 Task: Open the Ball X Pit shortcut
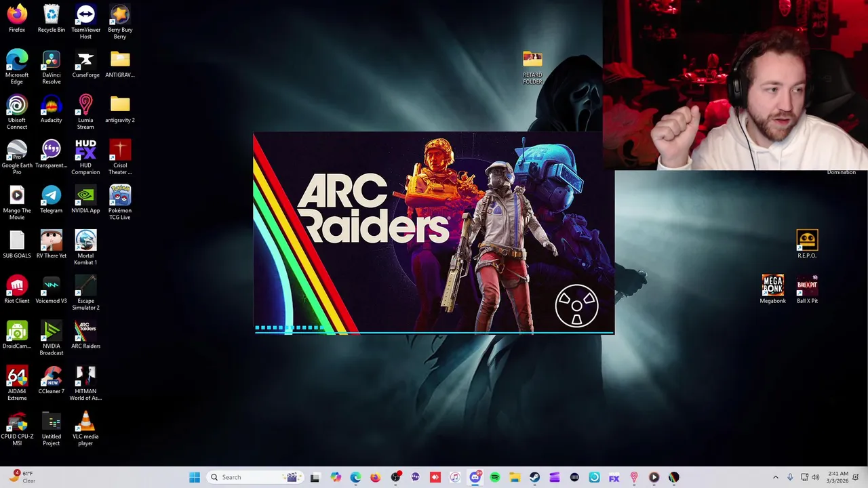click(807, 289)
